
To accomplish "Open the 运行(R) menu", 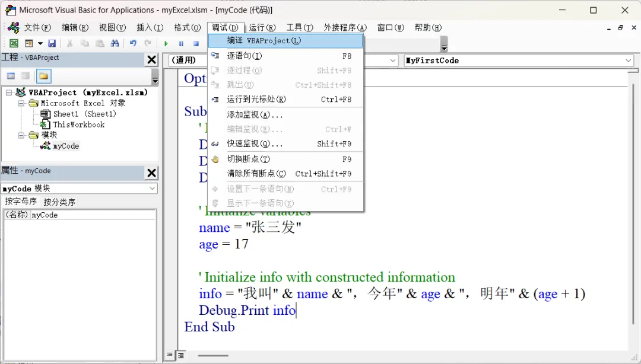I will [262, 27].
